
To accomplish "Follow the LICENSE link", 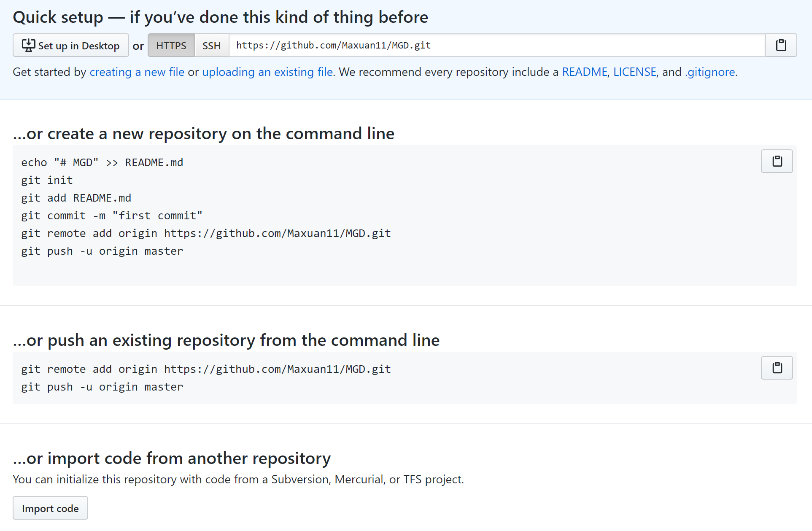I will coord(634,72).
